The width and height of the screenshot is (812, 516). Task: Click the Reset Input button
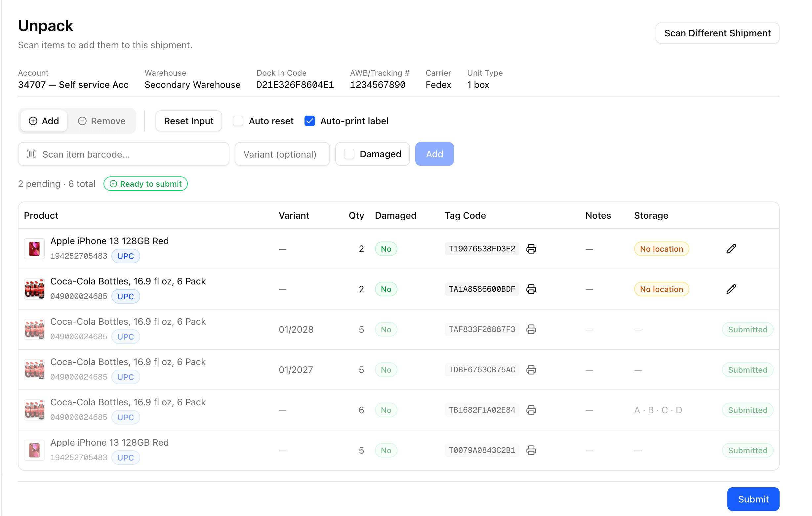(188, 121)
